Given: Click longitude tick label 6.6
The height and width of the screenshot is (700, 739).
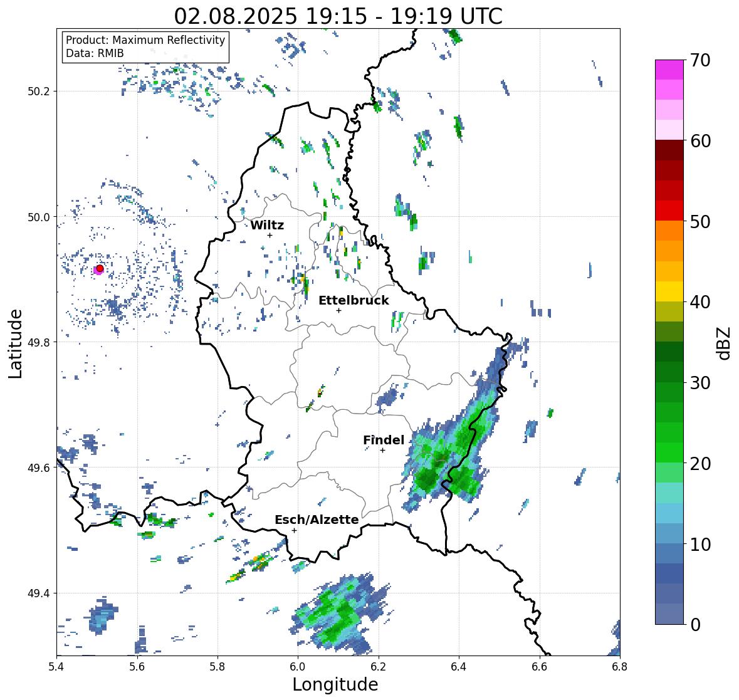Looking at the screenshot, I should coord(540,666).
